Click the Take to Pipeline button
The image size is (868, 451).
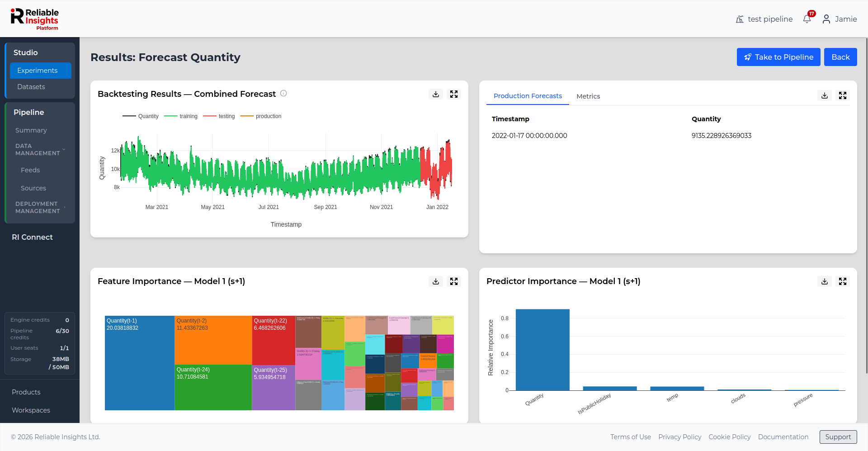pos(778,57)
